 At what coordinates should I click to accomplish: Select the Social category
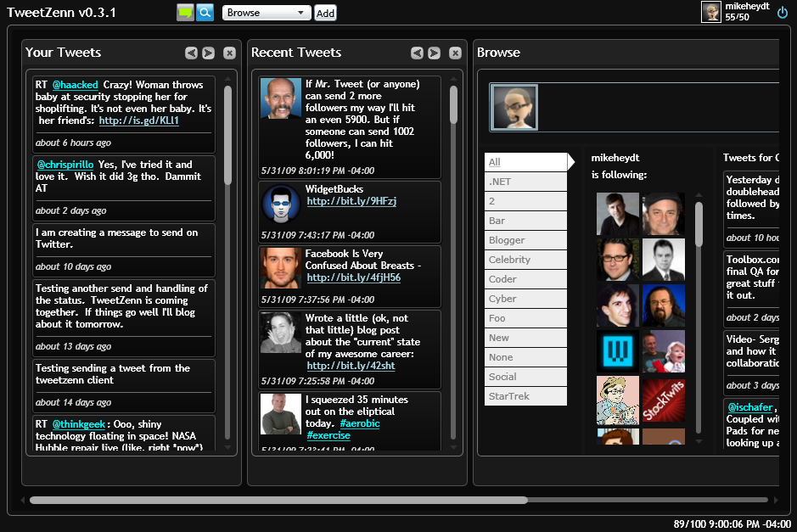pos(525,377)
